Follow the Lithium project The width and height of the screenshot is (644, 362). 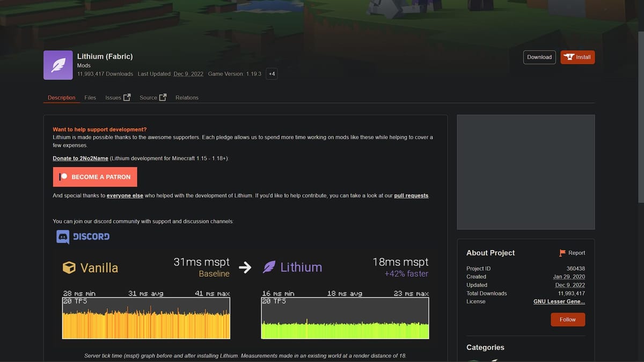[568, 320]
